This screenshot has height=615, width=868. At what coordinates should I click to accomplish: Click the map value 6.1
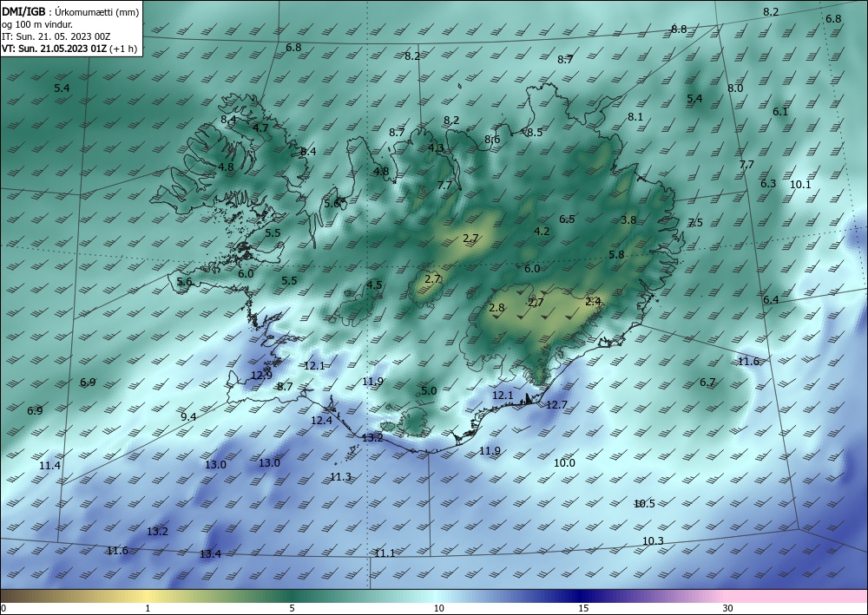pos(780,111)
